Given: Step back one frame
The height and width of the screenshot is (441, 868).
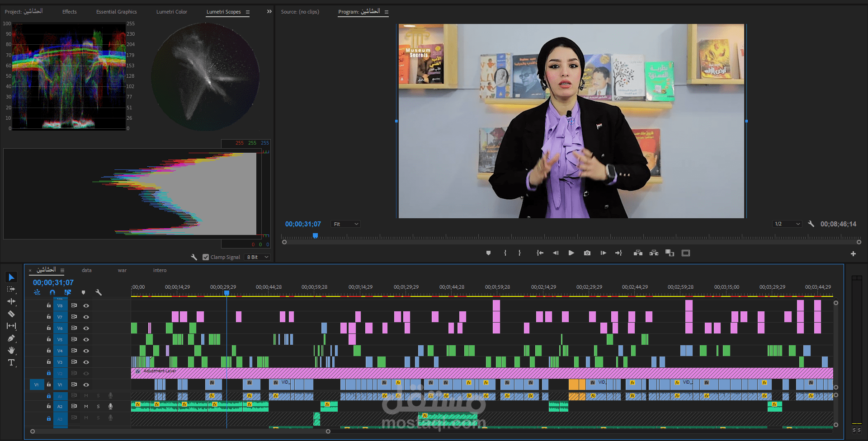Looking at the screenshot, I should point(556,253).
